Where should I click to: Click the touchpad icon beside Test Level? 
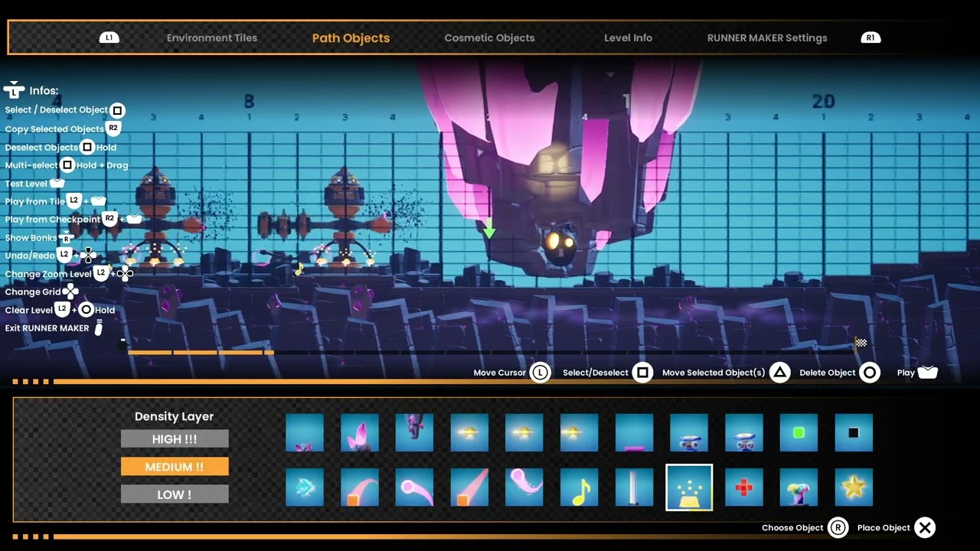[57, 183]
